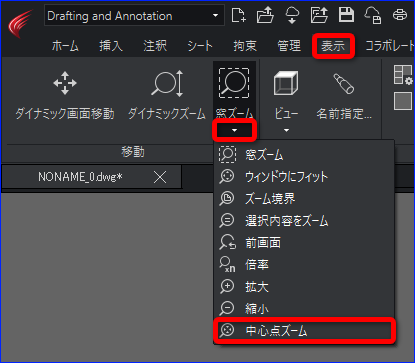
Task: Expand the 窓ズーム dropdown arrow
Action: [x=234, y=130]
